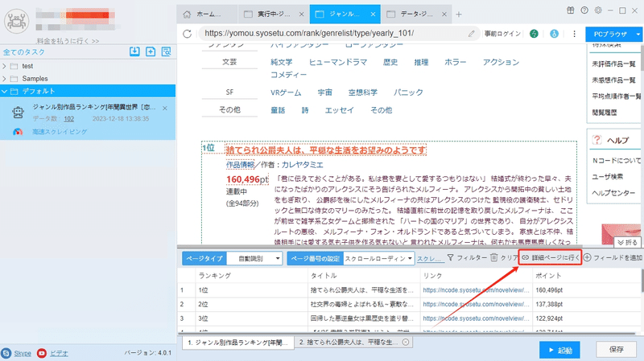This screenshot has height=361, width=644.
Task: Click the ヒューマンドラマ genre link
Action: tap(337, 62)
